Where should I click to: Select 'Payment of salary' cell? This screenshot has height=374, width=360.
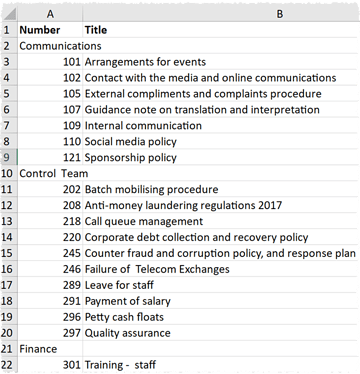(221, 301)
